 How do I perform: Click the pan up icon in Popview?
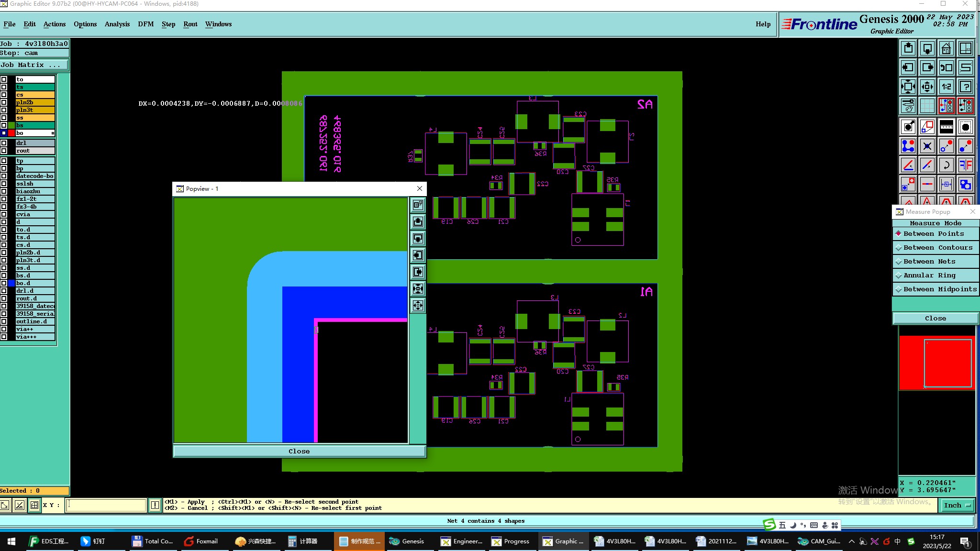(x=418, y=222)
